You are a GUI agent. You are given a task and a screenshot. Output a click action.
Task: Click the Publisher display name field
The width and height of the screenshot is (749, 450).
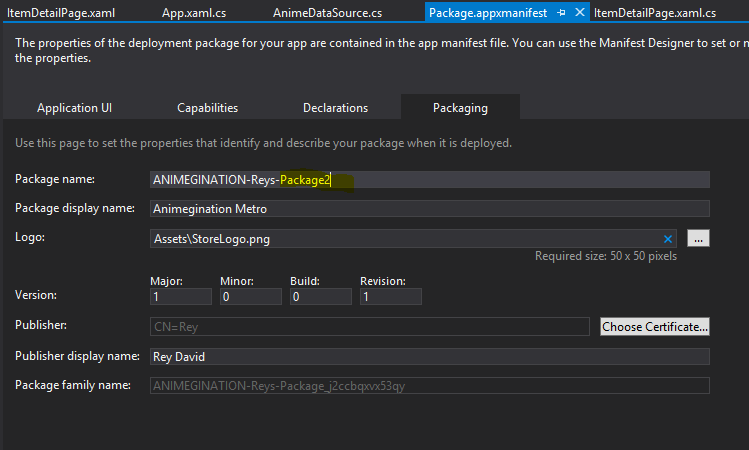[x=429, y=357]
